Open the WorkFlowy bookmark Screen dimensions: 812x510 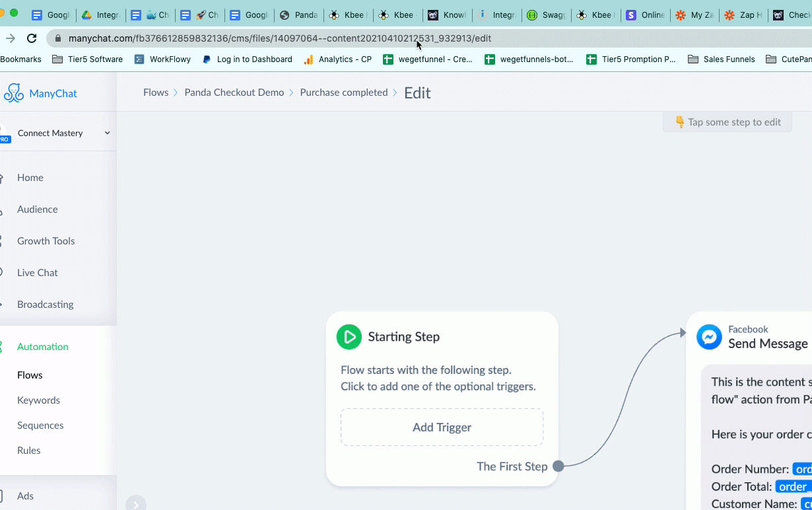click(x=162, y=59)
